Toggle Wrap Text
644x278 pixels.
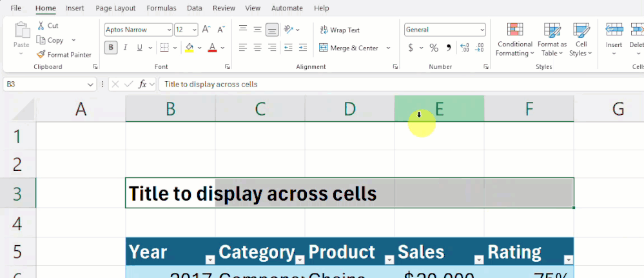(340, 30)
